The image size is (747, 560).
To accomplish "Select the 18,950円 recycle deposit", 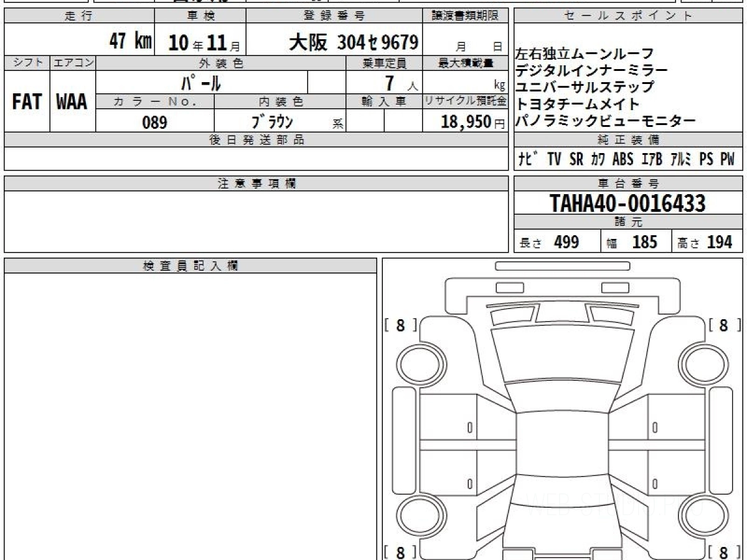I will (x=472, y=122).
